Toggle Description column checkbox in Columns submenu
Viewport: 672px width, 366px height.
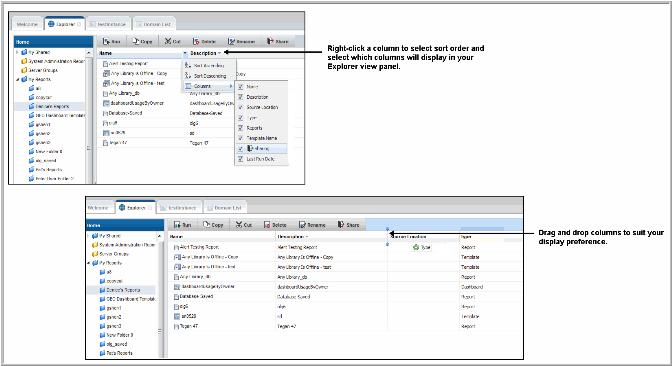click(240, 97)
